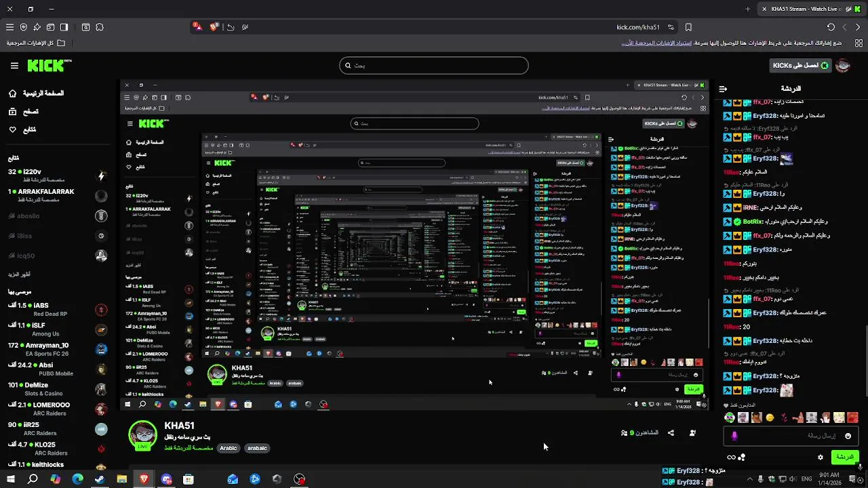The width and height of the screenshot is (868, 488).
Task: Share the stream
Action: (x=671, y=432)
